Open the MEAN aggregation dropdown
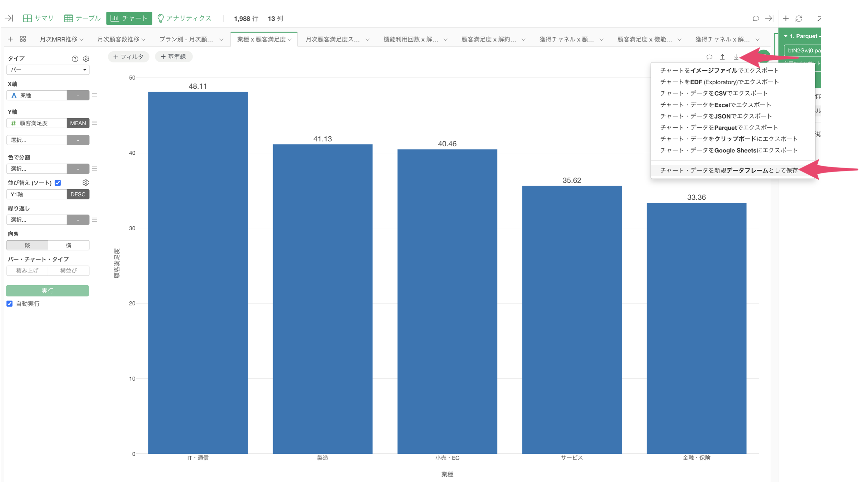The height and width of the screenshot is (482, 868). [x=78, y=123]
